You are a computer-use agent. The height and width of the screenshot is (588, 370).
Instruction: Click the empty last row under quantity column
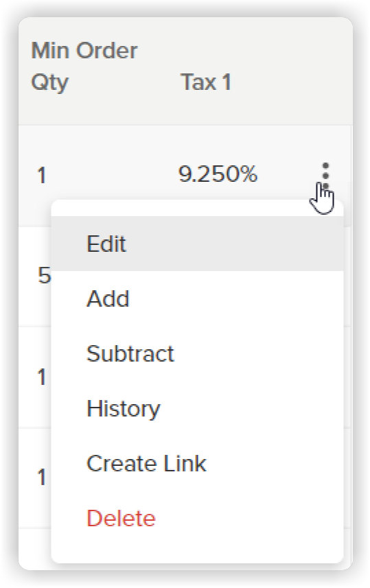pyautogui.click(x=34, y=549)
